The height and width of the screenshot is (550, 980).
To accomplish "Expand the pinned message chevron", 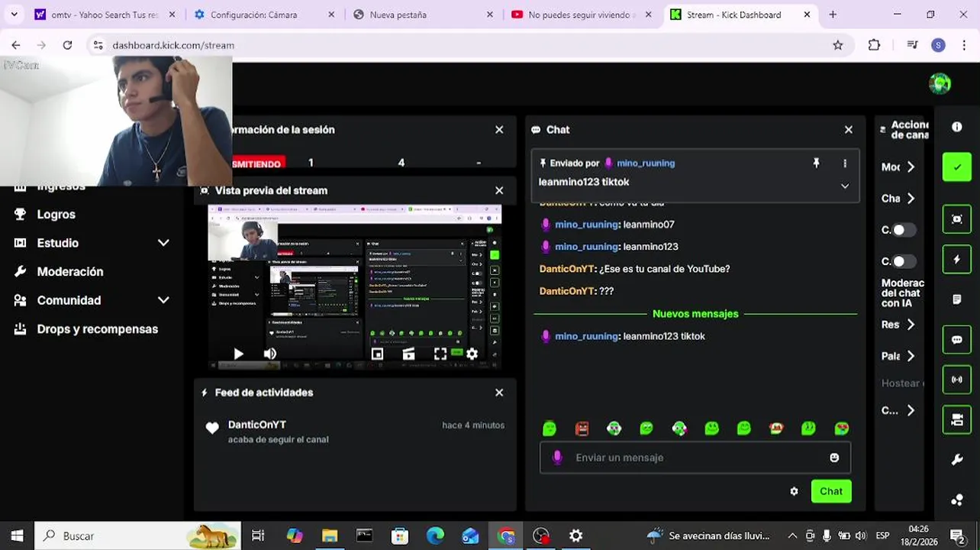I will (845, 186).
